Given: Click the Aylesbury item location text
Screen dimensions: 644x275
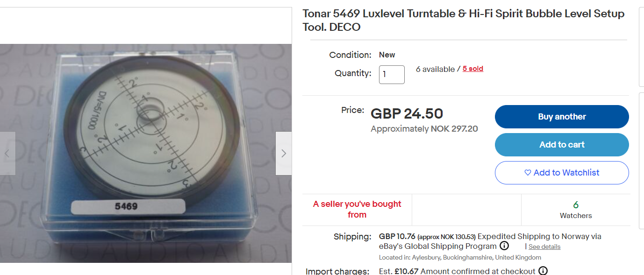Looking at the screenshot, I should 460,258.
